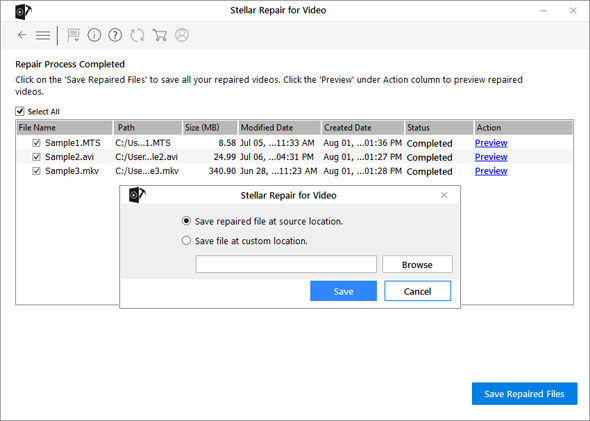Click the Completed status for Sample2.avi
The image size is (590, 421).
pyautogui.click(x=429, y=157)
